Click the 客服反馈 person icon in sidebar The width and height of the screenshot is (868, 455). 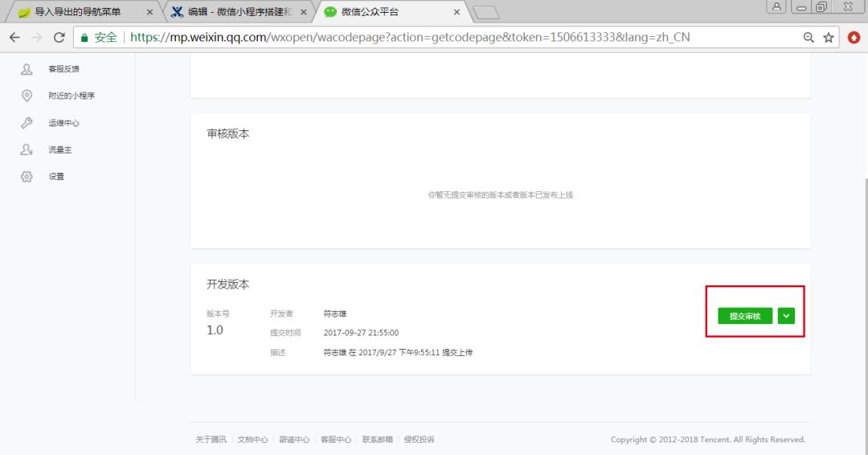27,69
